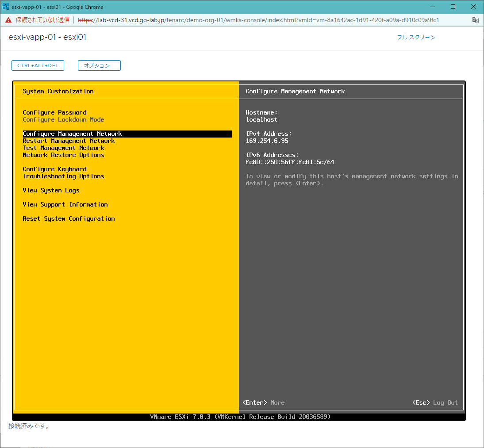Select Configure Password menu entry
The width and height of the screenshot is (484, 448).
(x=54, y=112)
